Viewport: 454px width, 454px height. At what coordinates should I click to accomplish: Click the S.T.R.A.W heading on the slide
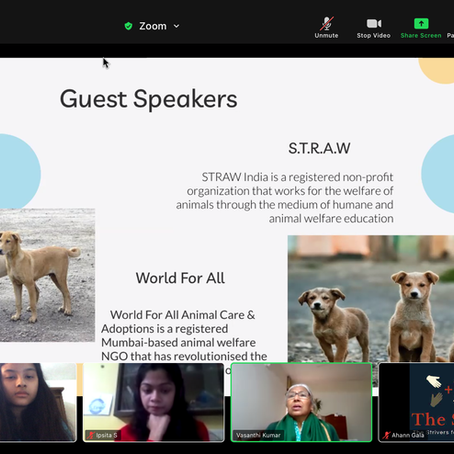(x=319, y=148)
